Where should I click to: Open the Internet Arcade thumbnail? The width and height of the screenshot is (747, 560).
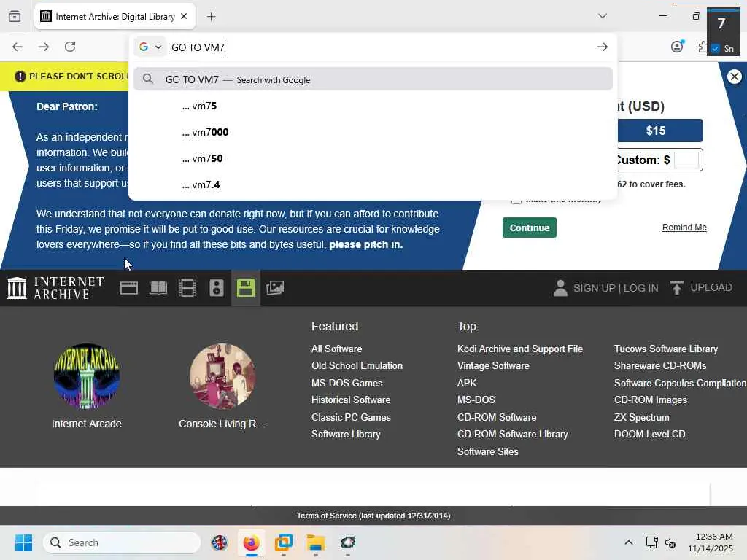coord(86,376)
